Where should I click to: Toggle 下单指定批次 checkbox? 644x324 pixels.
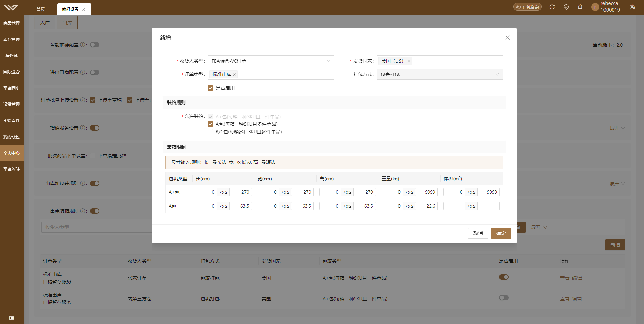click(93, 156)
